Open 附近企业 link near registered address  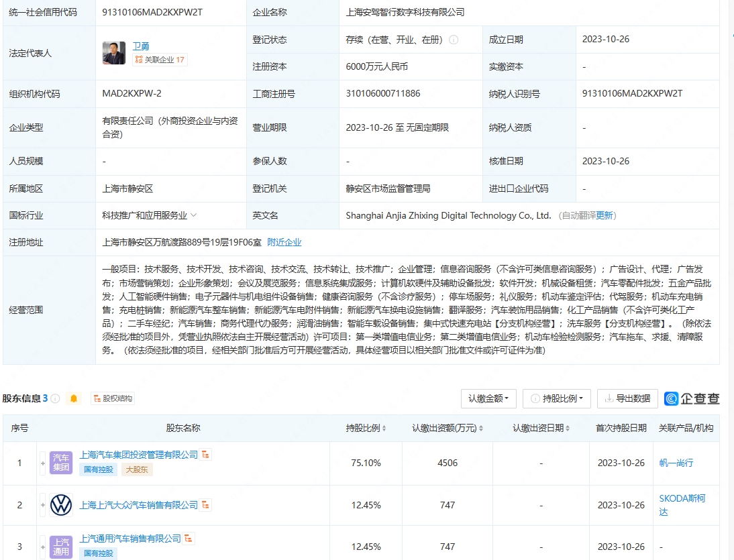284,242
